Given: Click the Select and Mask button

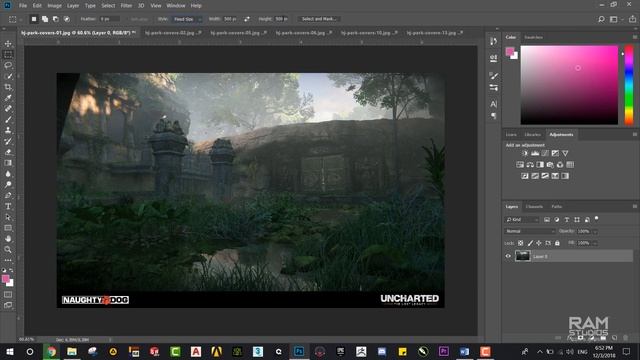Looking at the screenshot, I should coord(319,19).
